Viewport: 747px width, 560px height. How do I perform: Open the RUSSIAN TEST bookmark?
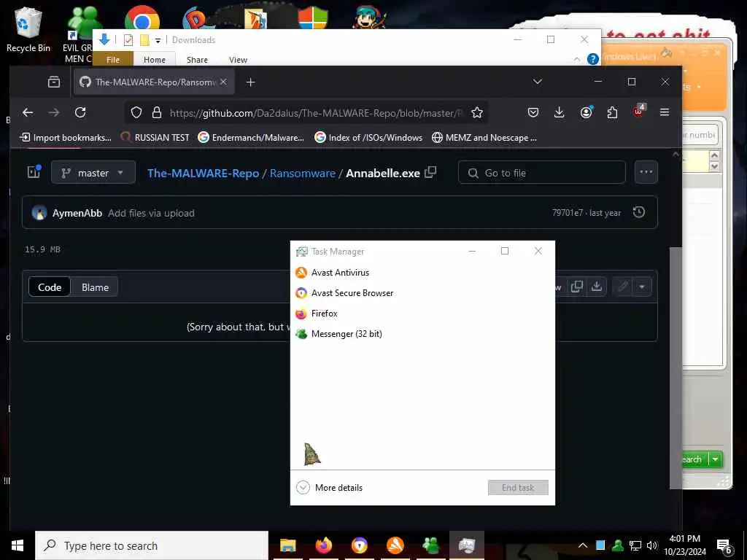(155, 138)
